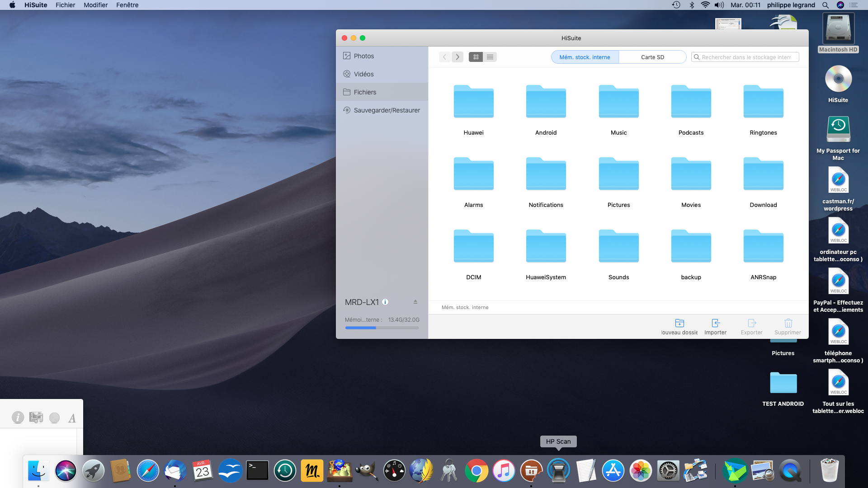Select the Carte SD tab
868x488 pixels.
click(652, 57)
